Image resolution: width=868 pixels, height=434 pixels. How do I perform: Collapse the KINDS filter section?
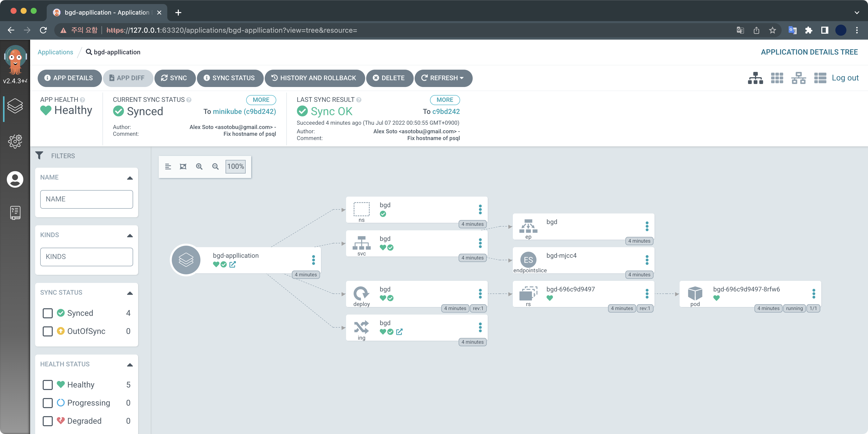pos(130,235)
